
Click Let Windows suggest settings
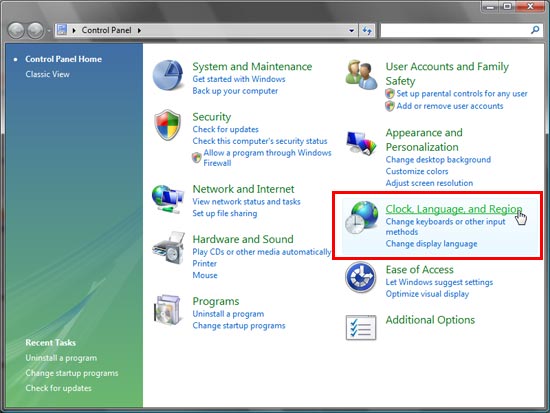point(439,282)
